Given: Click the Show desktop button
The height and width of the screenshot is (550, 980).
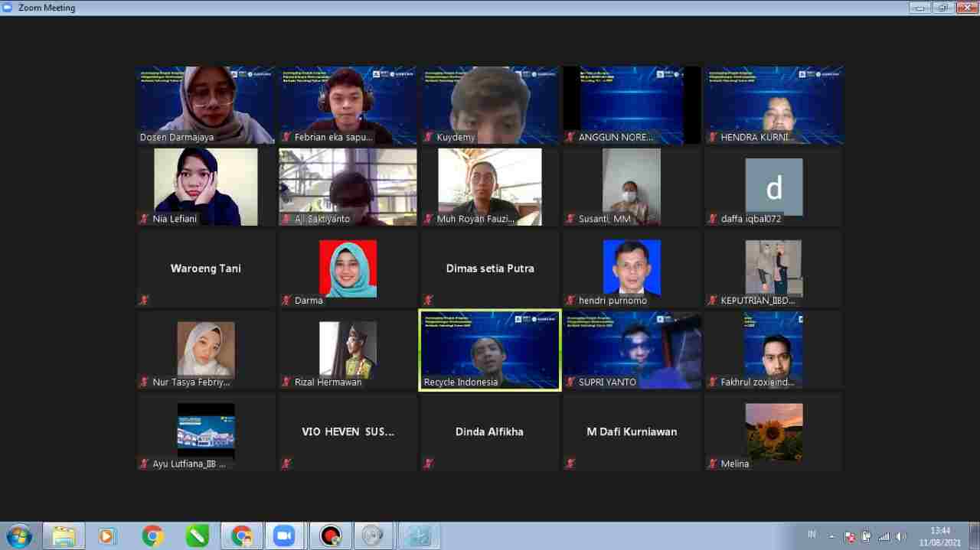Looking at the screenshot, I should 975,535.
